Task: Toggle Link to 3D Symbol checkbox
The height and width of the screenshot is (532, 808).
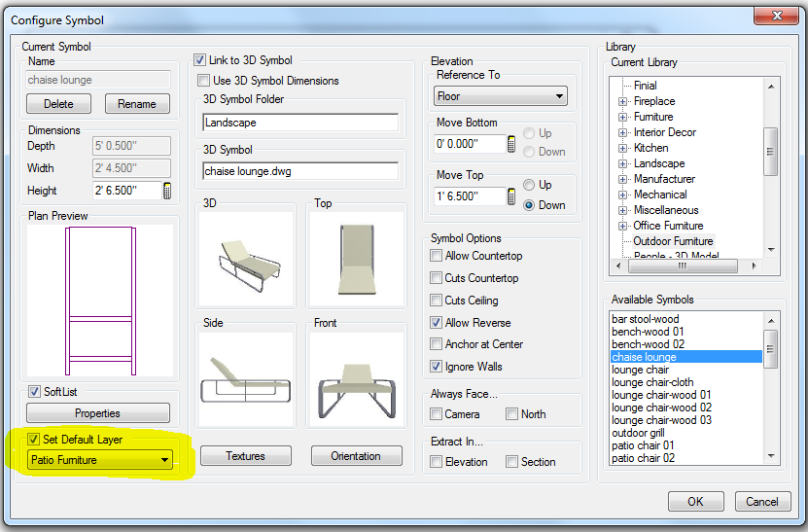Action: click(200, 60)
